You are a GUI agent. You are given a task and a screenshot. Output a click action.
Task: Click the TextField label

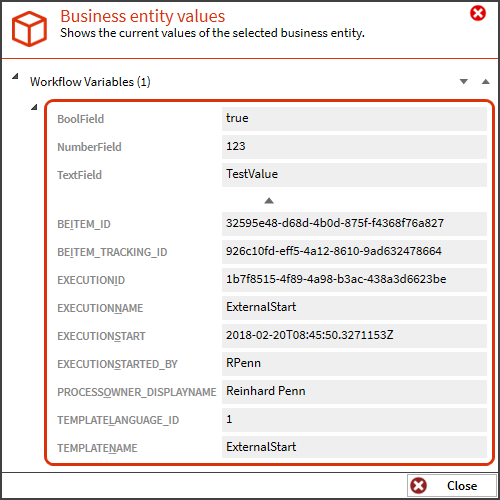click(x=79, y=175)
